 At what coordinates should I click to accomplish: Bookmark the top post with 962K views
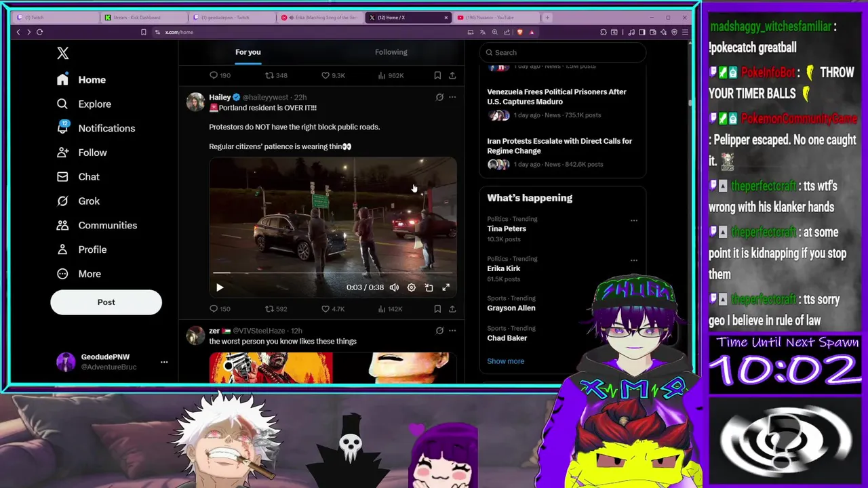click(437, 75)
